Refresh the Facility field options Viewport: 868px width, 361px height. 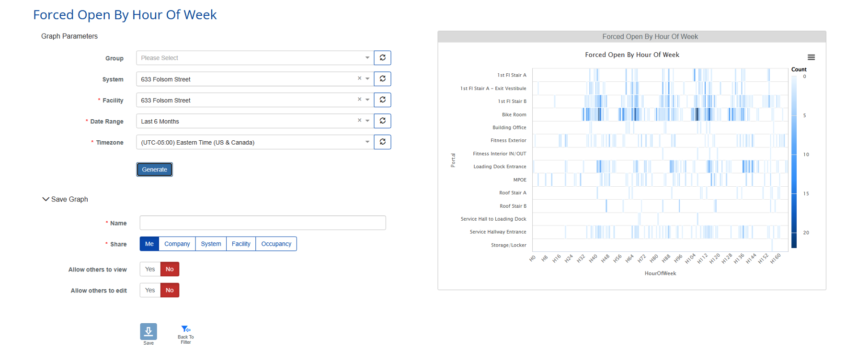click(382, 100)
